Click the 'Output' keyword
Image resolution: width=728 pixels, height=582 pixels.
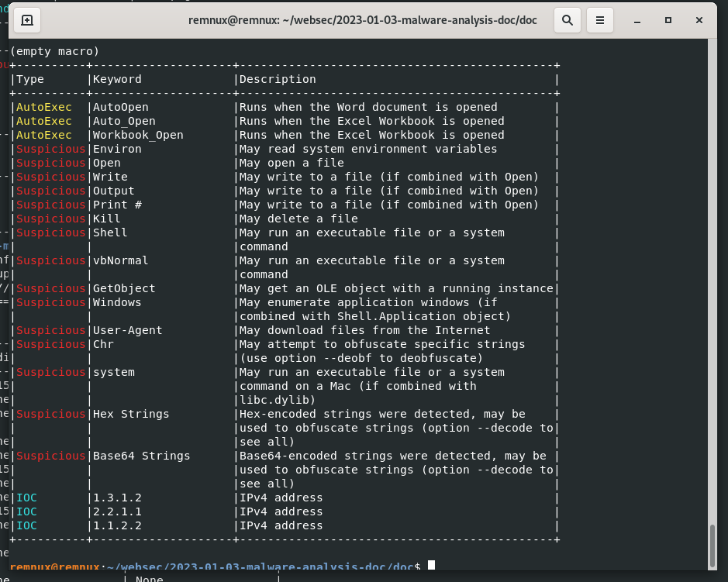(113, 191)
